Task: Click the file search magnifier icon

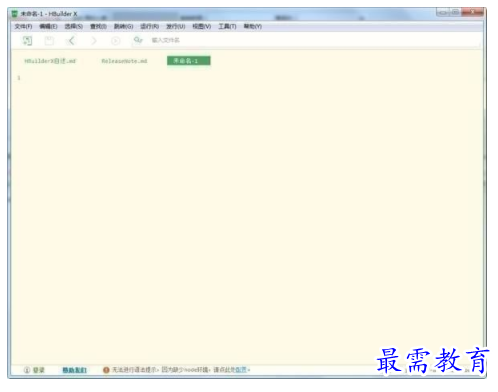Action: point(138,40)
